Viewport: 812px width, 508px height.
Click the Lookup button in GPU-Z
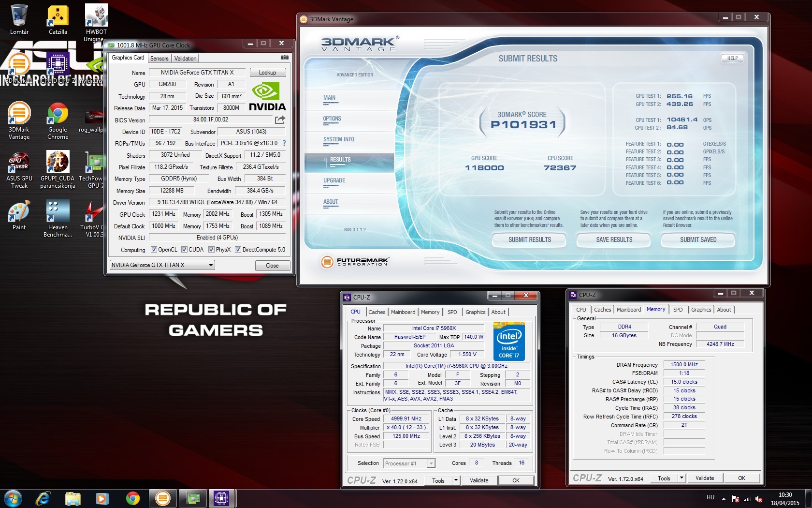tap(268, 73)
